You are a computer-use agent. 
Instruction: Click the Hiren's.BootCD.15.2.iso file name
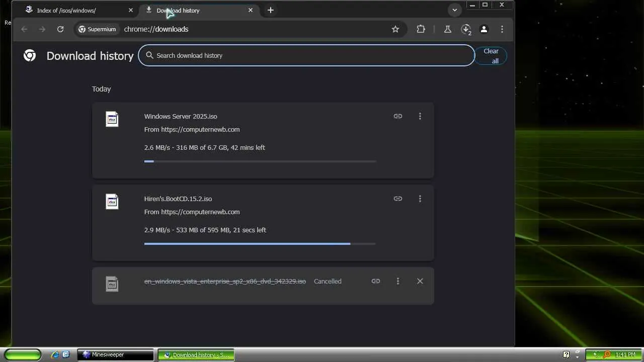coord(178,199)
